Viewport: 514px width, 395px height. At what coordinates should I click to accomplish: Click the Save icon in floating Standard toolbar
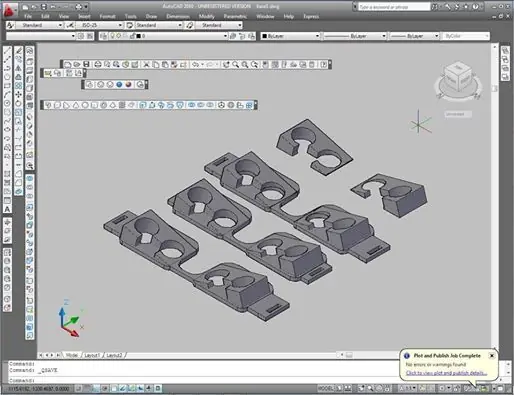86,64
